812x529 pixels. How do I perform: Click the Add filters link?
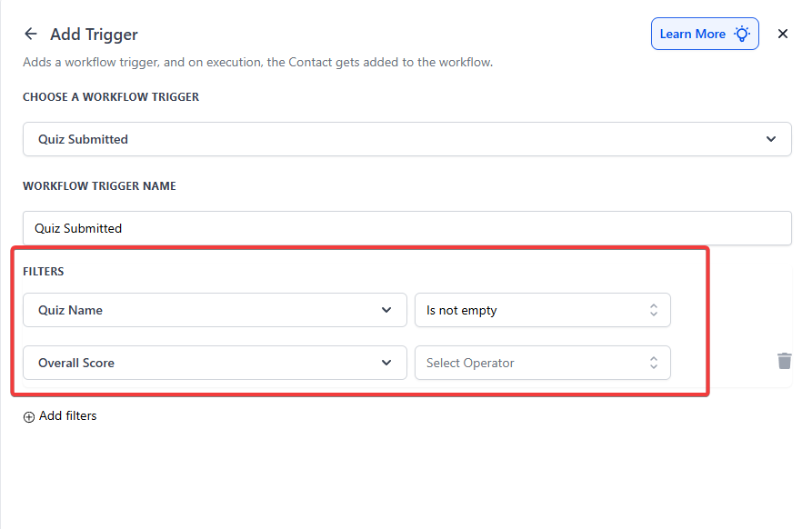[67, 416]
